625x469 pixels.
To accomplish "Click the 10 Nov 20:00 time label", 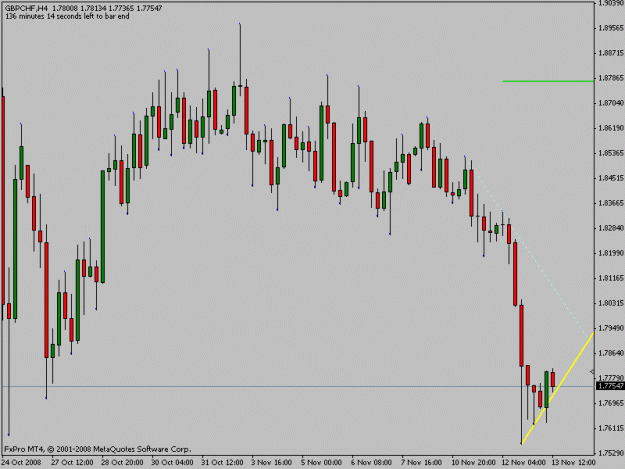I will [x=473, y=463].
